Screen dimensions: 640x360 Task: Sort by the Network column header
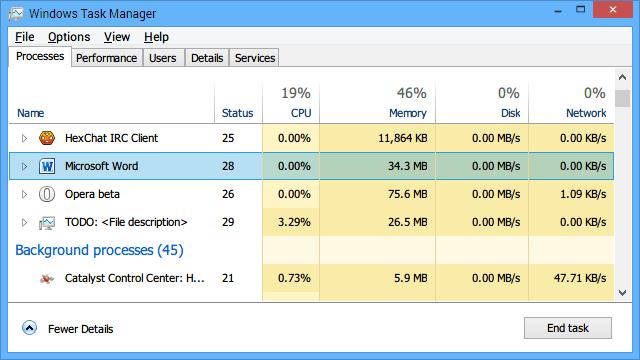(586, 113)
